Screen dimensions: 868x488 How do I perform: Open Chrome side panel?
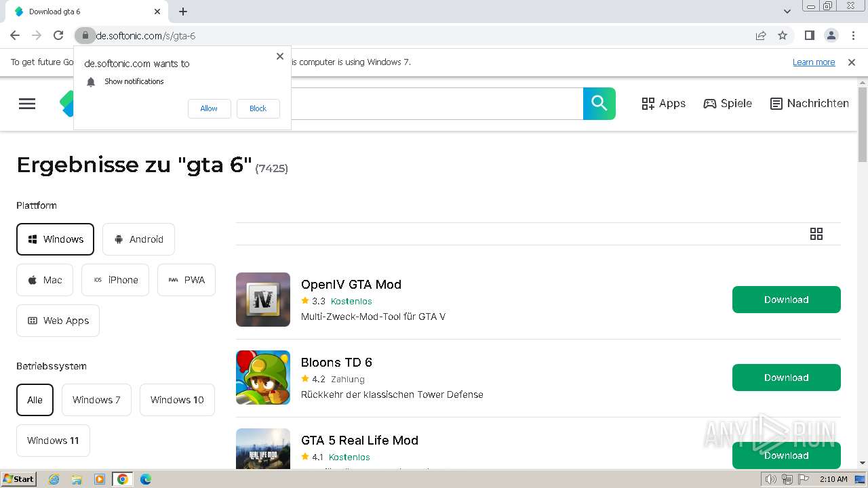click(x=809, y=35)
